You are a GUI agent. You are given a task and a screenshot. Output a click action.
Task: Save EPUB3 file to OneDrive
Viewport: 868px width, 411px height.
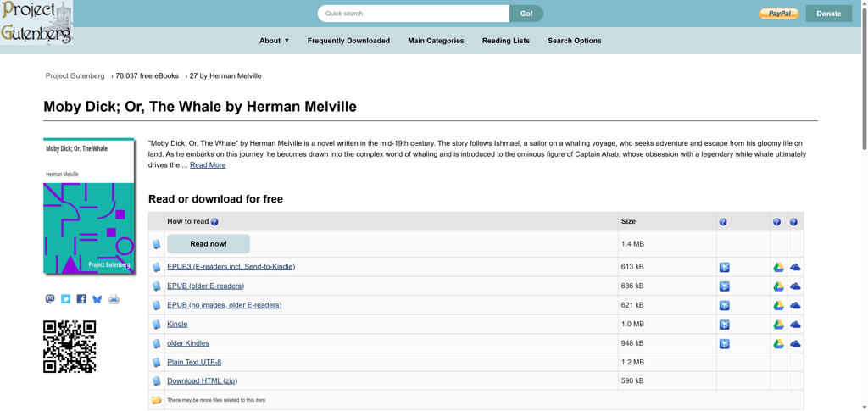(795, 267)
